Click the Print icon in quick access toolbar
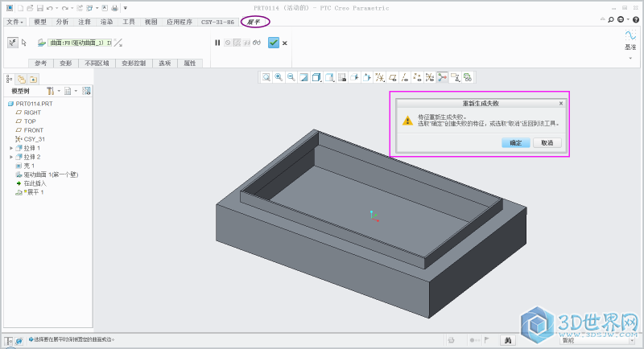Image resolution: width=644 pixels, height=349 pixels. (114, 8)
